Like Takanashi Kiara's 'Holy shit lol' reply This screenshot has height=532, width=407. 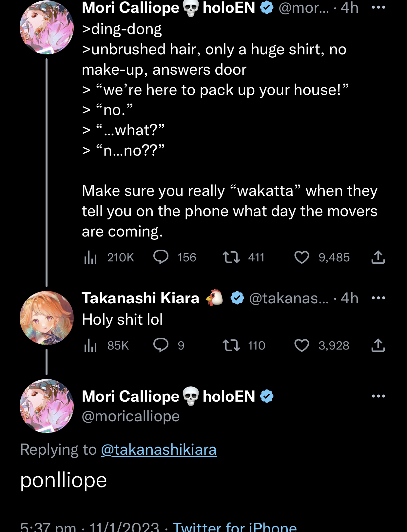point(301,345)
